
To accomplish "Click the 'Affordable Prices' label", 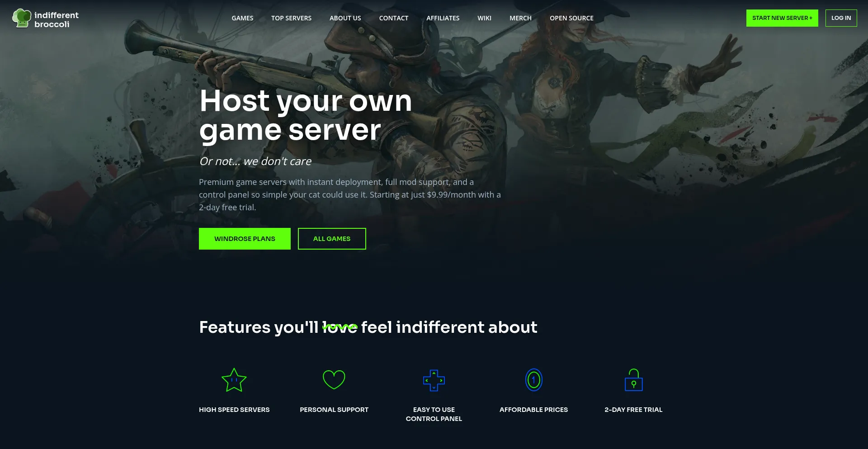I will (x=534, y=410).
